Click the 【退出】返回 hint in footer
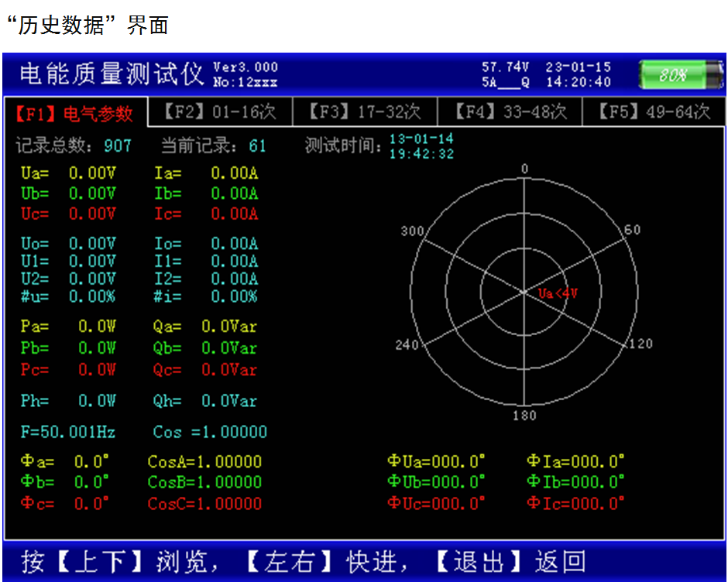This screenshot has width=728, height=582. tap(509, 561)
